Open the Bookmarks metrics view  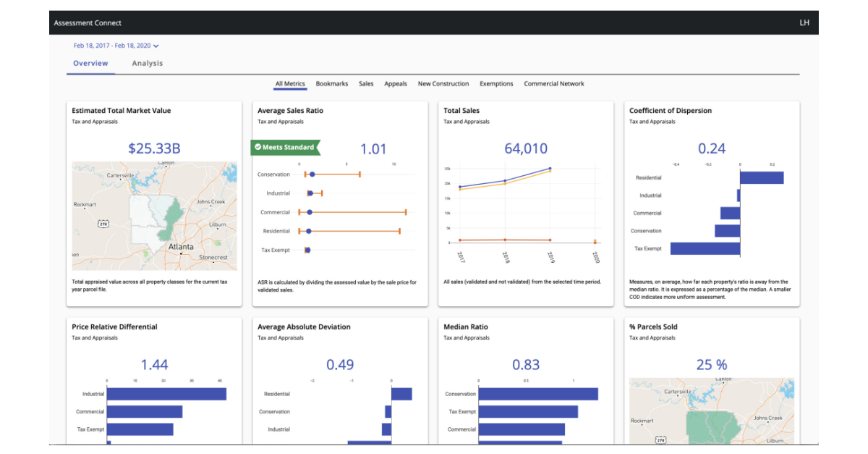331,83
